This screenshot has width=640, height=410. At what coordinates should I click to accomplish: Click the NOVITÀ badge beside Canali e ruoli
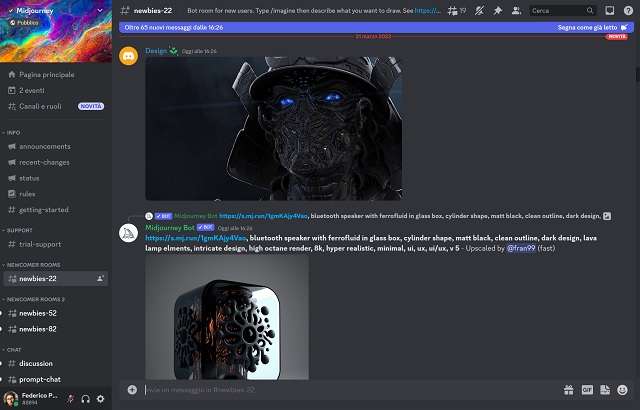coord(91,106)
